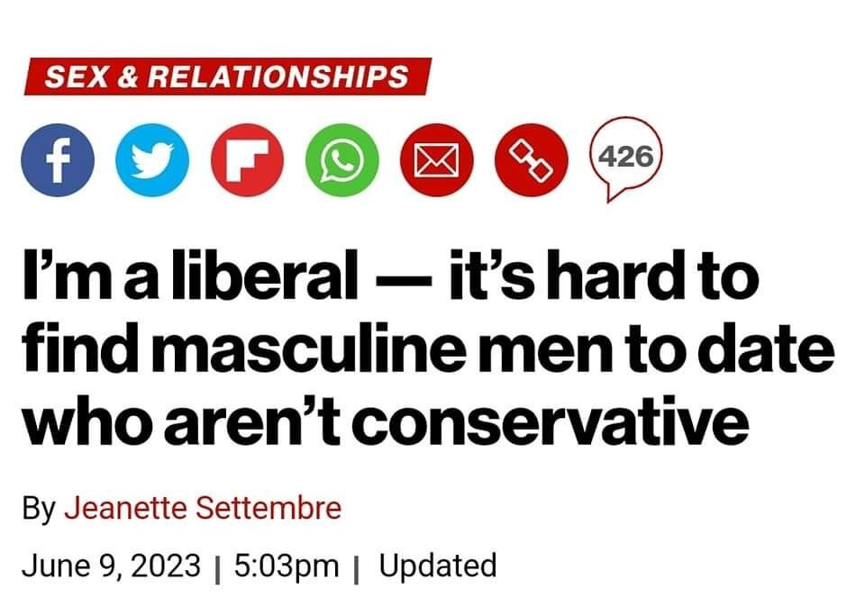
Task: Share the article on Twitter
Action: pyautogui.click(x=152, y=163)
